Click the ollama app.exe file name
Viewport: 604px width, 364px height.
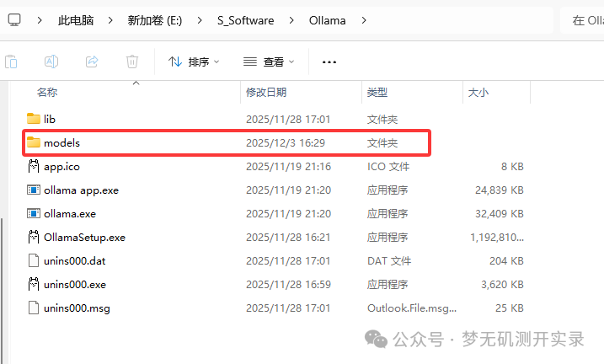tap(81, 190)
